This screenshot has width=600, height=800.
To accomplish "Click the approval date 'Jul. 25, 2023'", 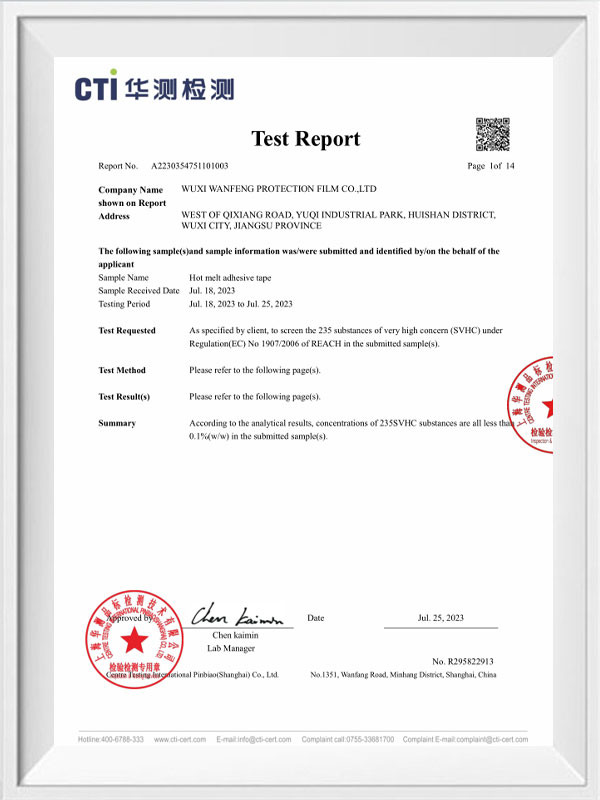I will tap(441, 618).
